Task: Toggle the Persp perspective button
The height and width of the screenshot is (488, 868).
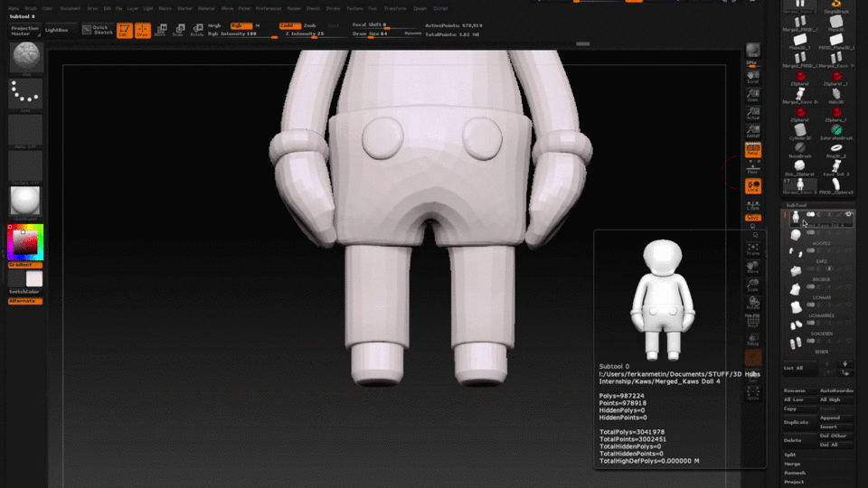Action: tap(753, 149)
